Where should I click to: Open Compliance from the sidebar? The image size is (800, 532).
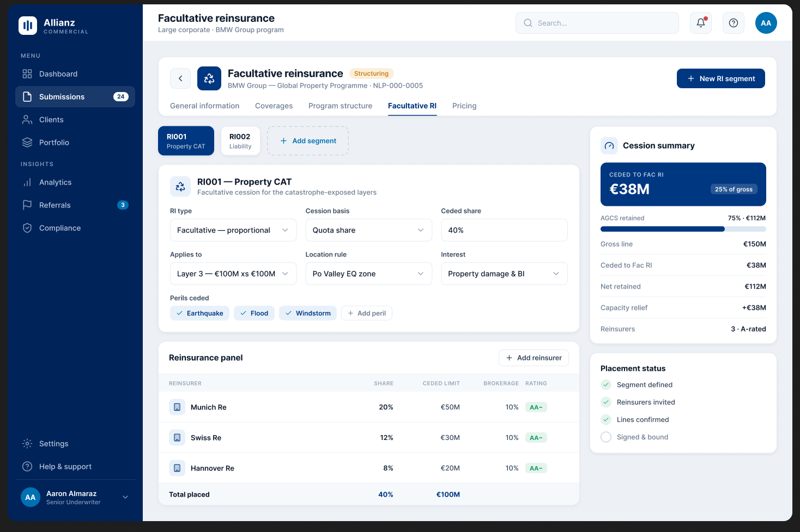(75, 228)
